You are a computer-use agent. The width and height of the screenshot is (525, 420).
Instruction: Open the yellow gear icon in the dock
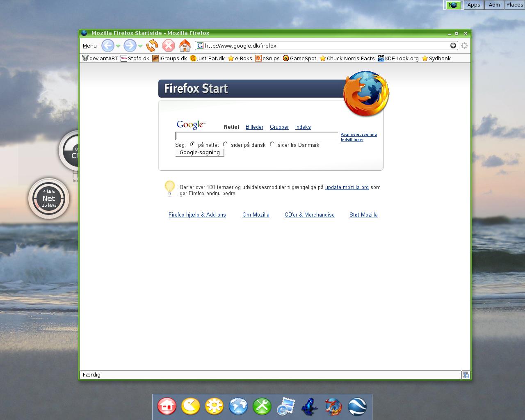click(x=215, y=406)
